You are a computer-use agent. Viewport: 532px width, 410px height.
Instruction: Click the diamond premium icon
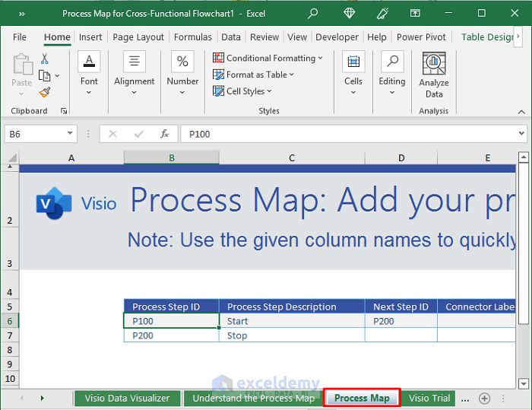[x=349, y=13]
